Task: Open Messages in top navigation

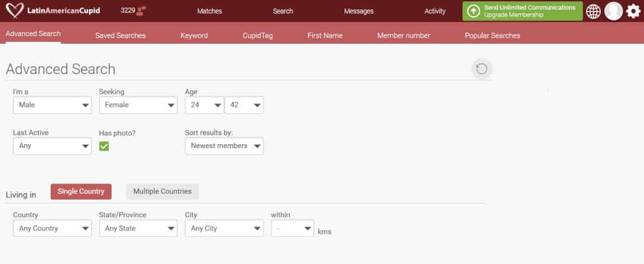Action: pyautogui.click(x=359, y=12)
